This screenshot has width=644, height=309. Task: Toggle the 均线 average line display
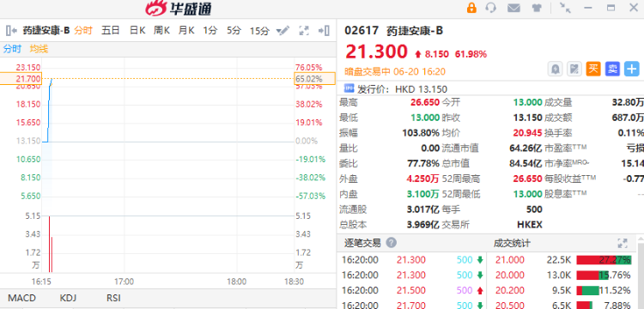[39, 49]
